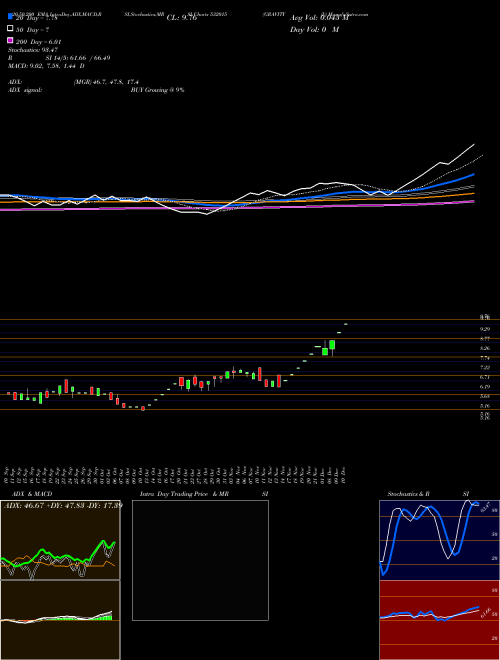The height and width of the screenshot is (660, 500).
Task: Click the empty Intra Day Trading Price box
Action: [200, 560]
